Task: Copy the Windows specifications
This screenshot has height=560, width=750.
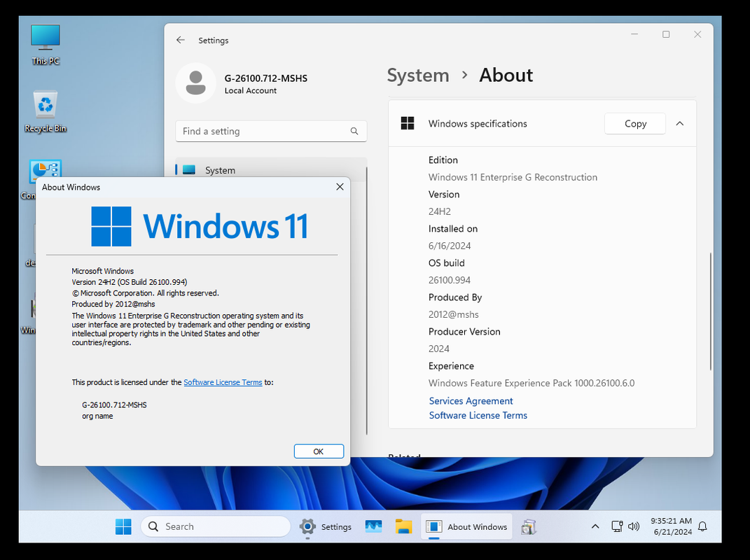Action: (x=635, y=123)
